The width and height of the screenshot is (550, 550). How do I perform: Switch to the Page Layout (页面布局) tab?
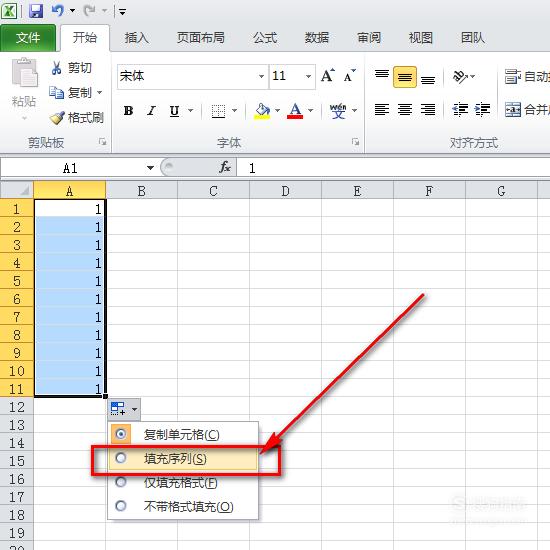pos(201,38)
